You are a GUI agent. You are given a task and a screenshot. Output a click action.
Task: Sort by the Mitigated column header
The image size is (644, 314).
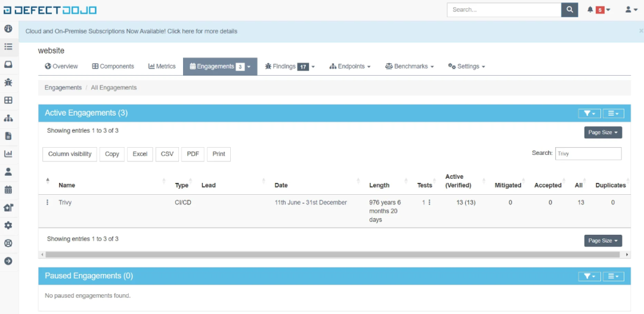click(508, 185)
